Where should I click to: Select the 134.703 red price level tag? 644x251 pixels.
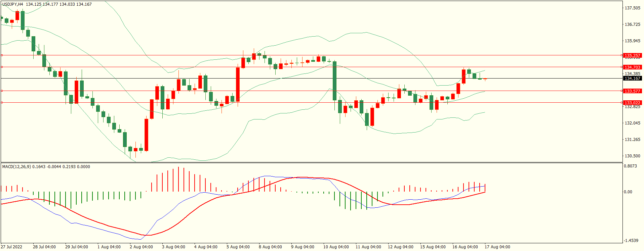point(632,67)
